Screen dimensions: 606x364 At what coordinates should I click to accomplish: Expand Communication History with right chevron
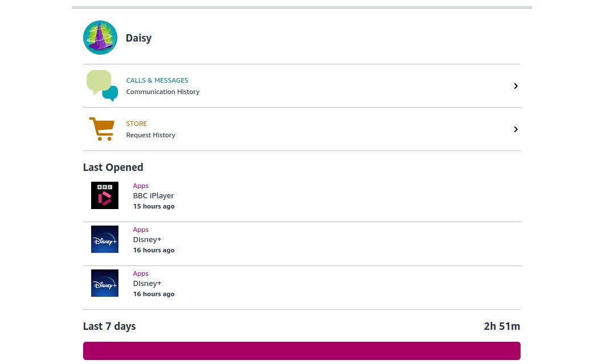click(515, 86)
